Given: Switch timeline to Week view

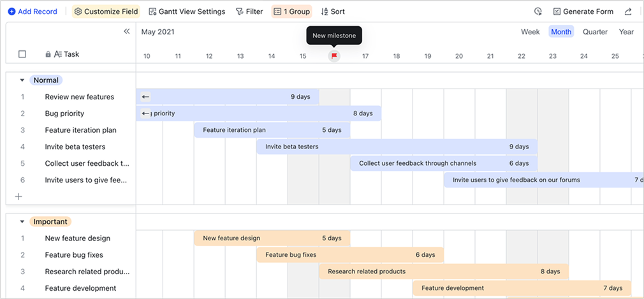Looking at the screenshot, I should (x=530, y=32).
